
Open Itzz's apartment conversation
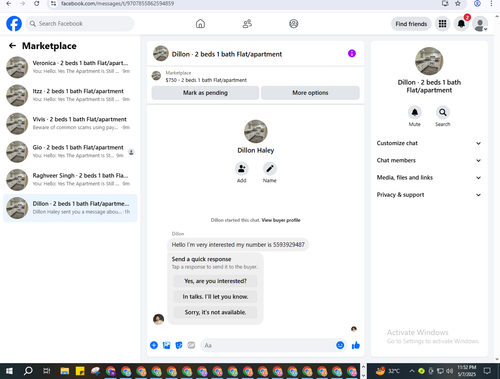[x=70, y=95]
